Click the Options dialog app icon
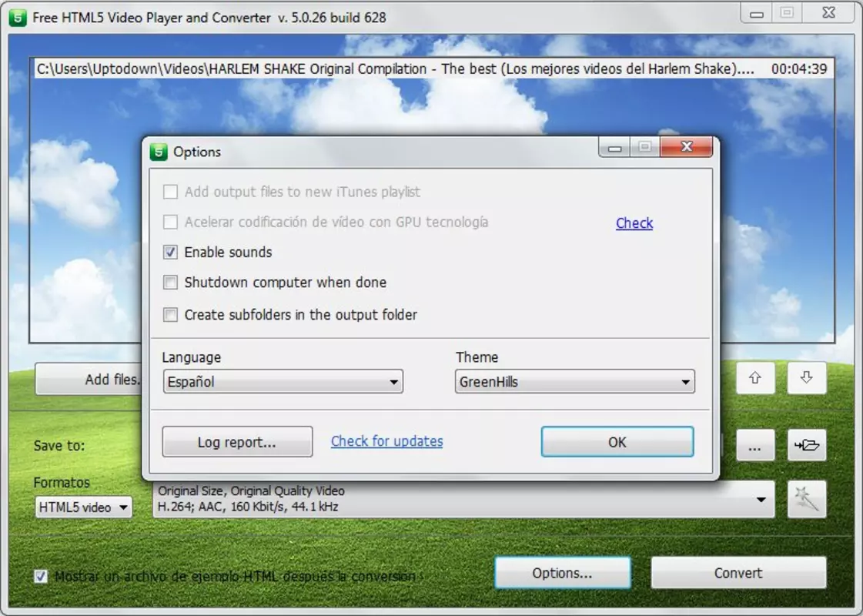The width and height of the screenshot is (863, 616). tap(159, 152)
